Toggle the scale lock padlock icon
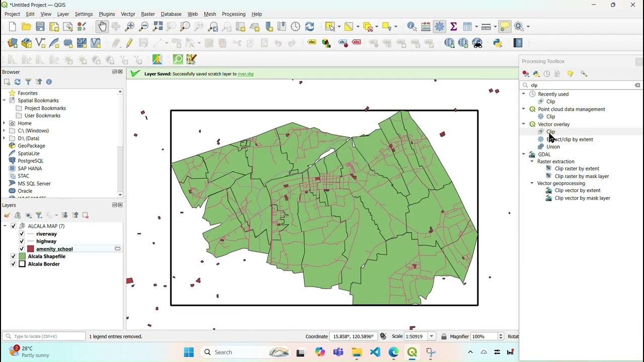The width and height of the screenshot is (644, 362). pyautogui.click(x=444, y=336)
